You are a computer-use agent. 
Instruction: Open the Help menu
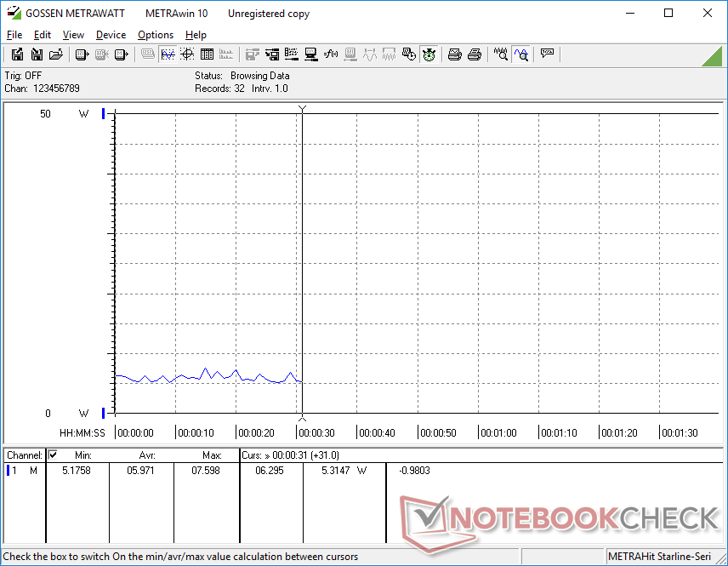click(196, 35)
